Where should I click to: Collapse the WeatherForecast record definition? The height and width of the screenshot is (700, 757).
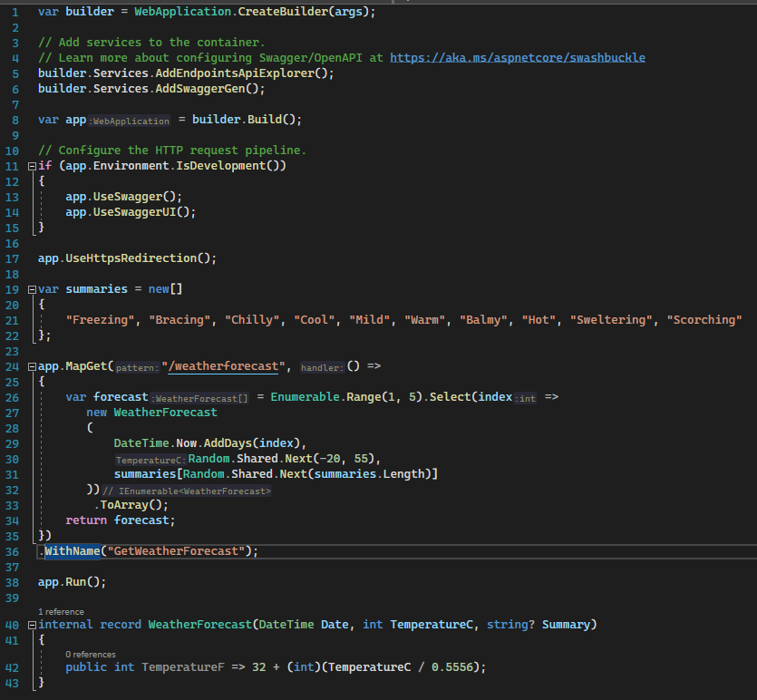tap(32, 624)
